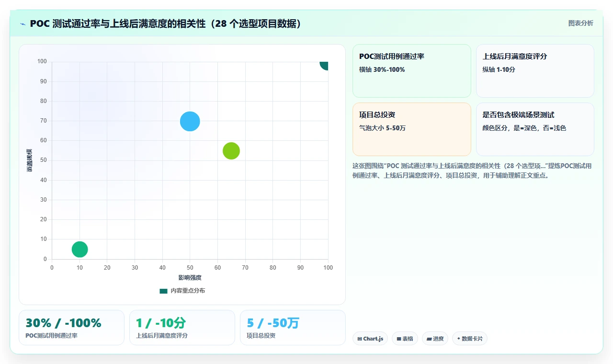Image resolution: width=613 pixels, height=364 pixels.
Task: Toggle the 内容重点分布 legend color box
Action: click(163, 291)
